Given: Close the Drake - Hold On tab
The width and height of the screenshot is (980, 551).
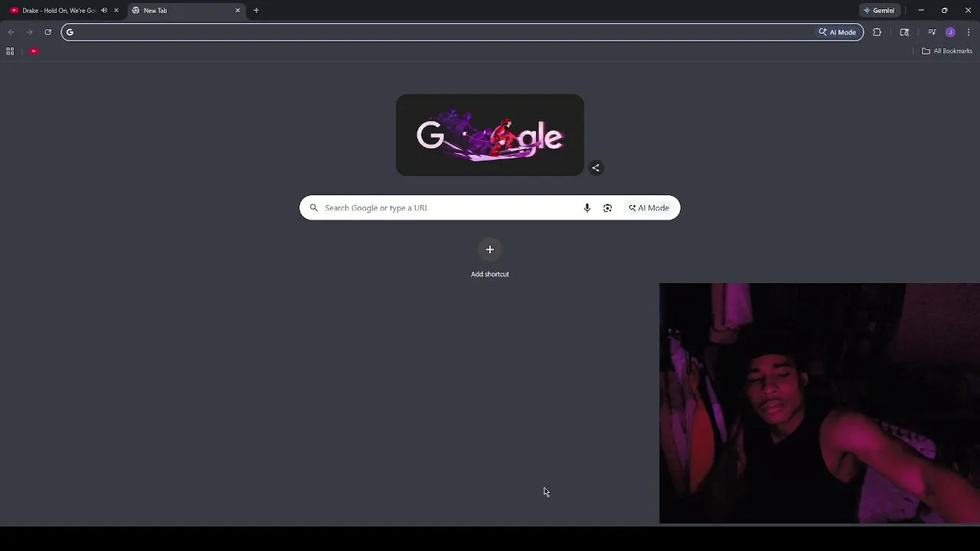Looking at the screenshot, I should 116,11.
